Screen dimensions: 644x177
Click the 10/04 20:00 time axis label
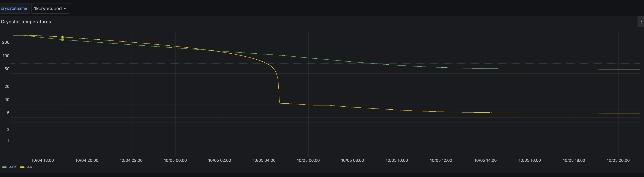[x=87, y=160]
